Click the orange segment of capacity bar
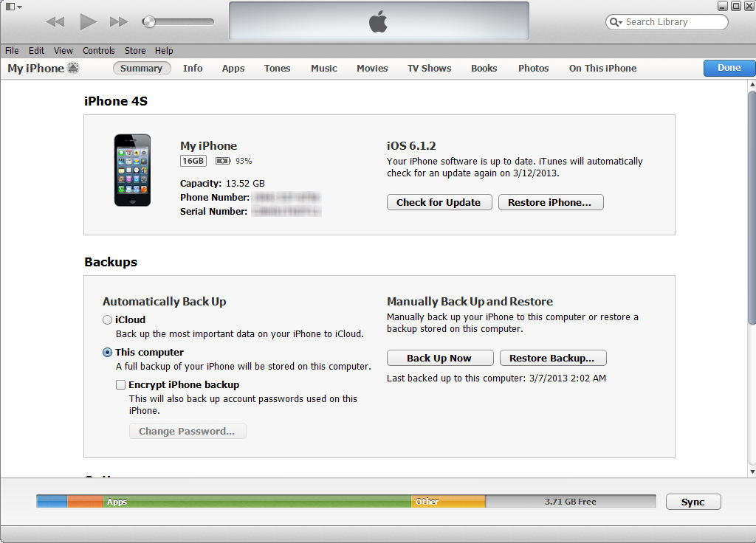756x543 pixels. pos(85,502)
